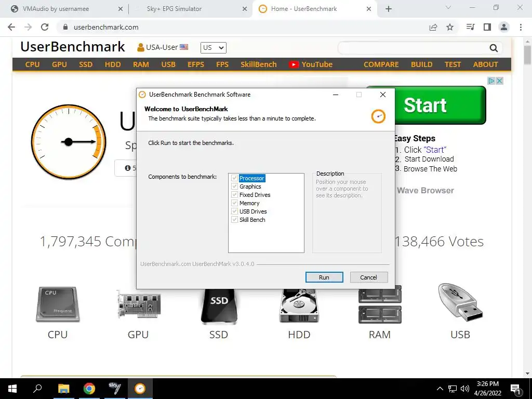Click the volume speaker tray icon

(x=465, y=389)
